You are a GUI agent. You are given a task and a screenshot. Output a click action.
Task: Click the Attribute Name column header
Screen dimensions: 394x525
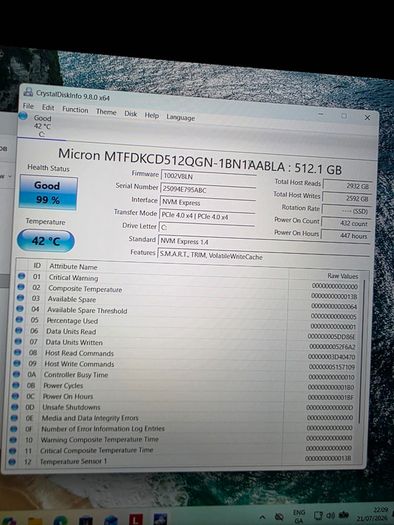tap(73, 267)
